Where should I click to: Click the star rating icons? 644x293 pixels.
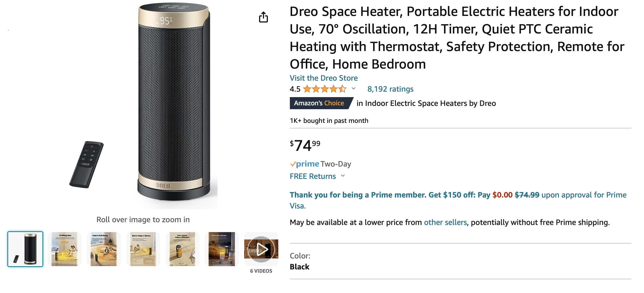coord(324,89)
